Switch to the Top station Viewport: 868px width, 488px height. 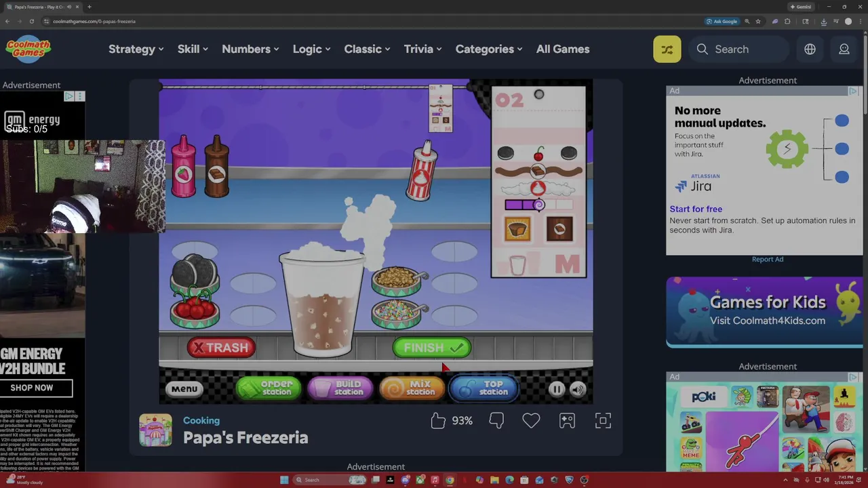click(484, 388)
